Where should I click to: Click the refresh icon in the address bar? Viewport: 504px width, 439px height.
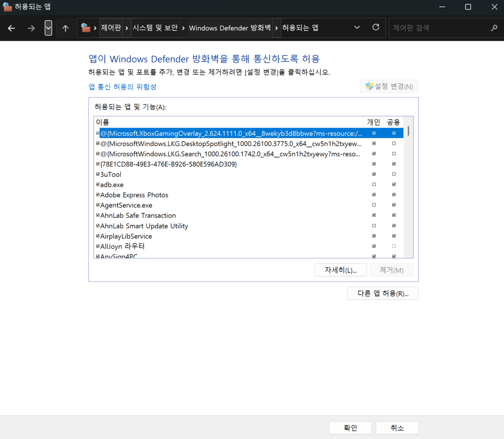[376, 27]
